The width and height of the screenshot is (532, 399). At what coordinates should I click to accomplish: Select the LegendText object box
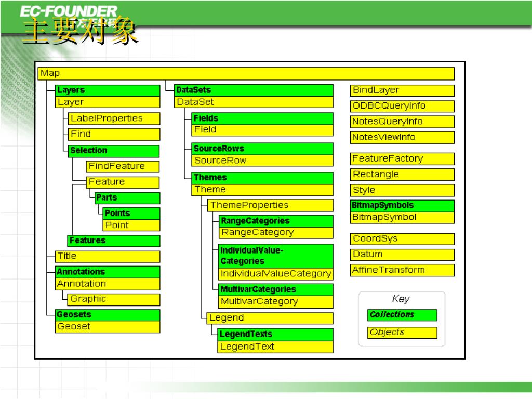(275, 347)
